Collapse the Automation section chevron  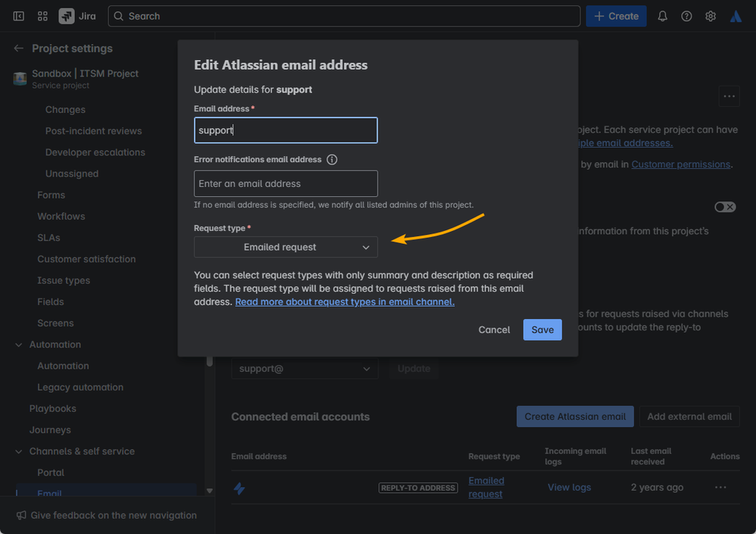pos(19,345)
